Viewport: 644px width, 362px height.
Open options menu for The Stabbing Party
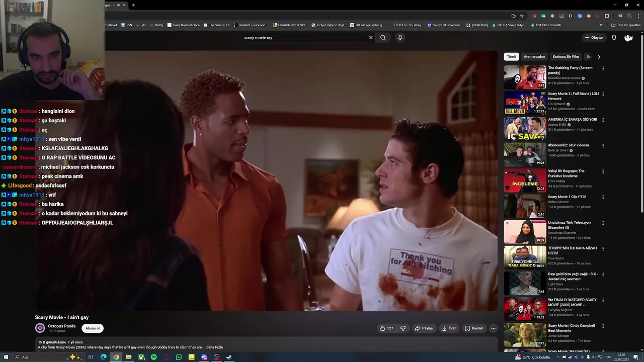point(603,68)
